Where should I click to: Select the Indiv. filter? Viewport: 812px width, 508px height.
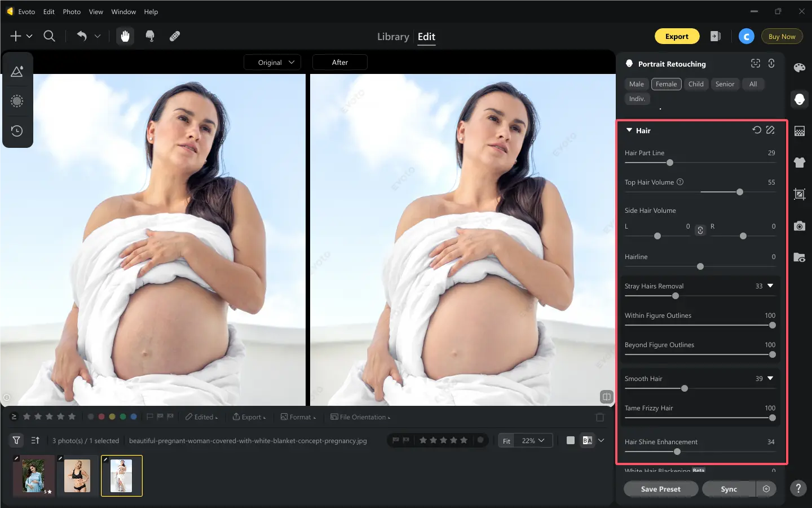[x=637, y=99]
